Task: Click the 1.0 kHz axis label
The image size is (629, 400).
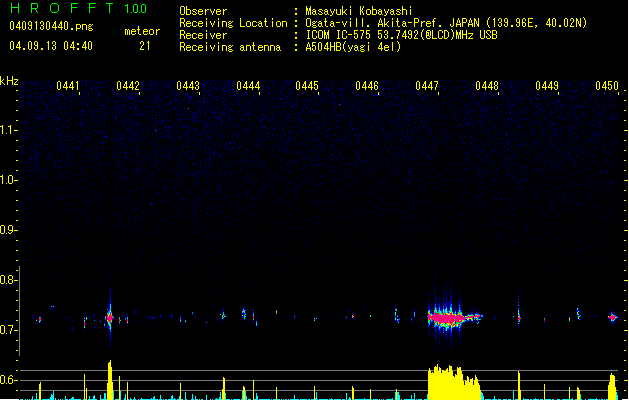Action: [x=10, y=180]
